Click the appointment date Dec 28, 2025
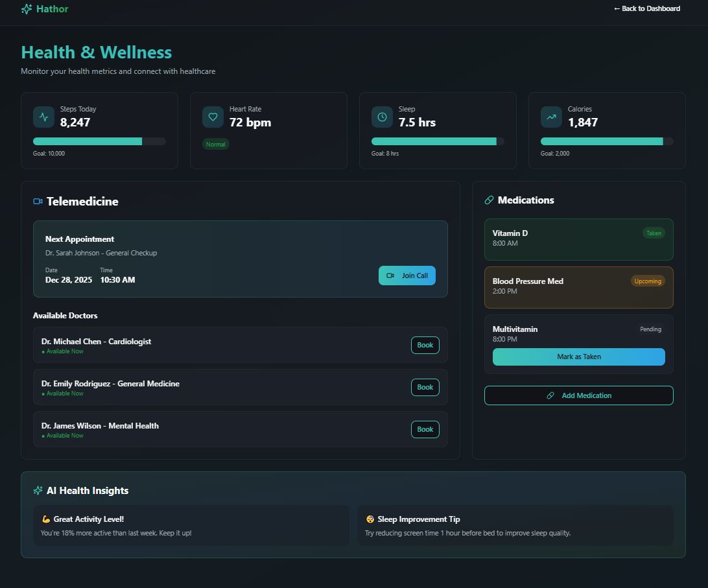The image size is (708, 588). [x=69, y=280]
